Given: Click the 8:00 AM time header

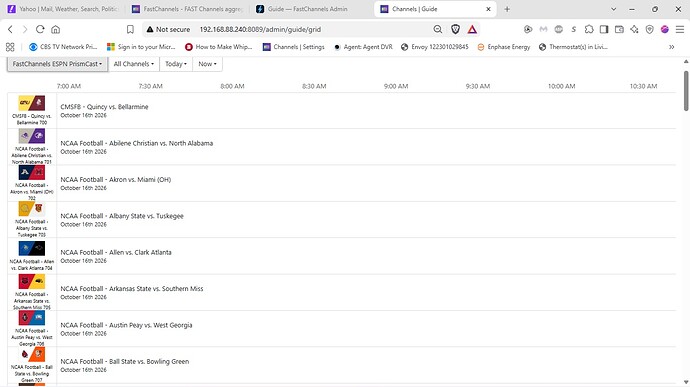Looking at the screenshot, I should pyautogui.click(x=232, y=86).
